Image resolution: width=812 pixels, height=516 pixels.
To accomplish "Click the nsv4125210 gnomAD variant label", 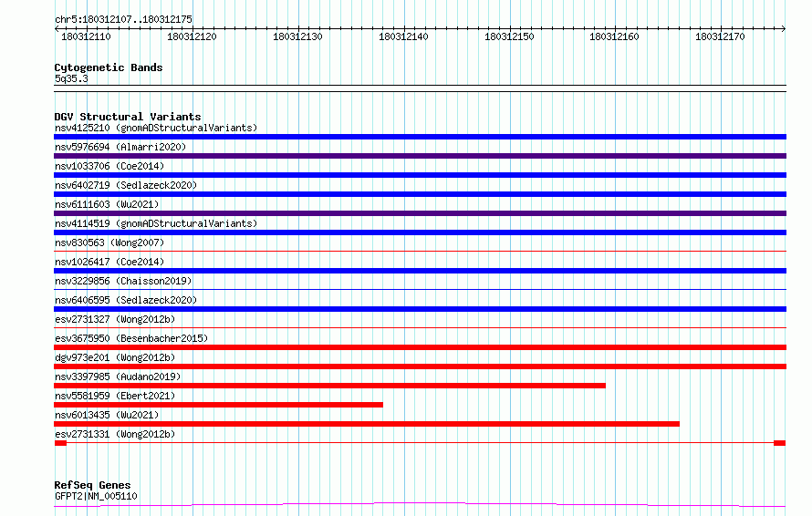I will pyautogui.click(x=156, y=128).
